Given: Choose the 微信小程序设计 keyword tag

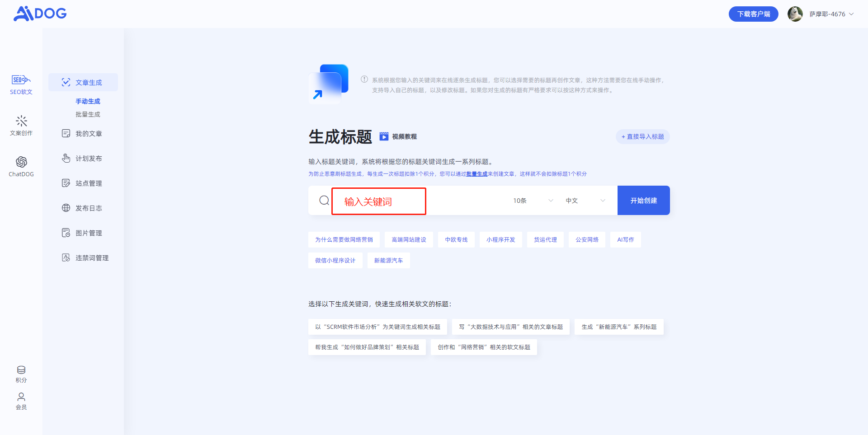Looking at the screenshot, I should tap(335, 261).
